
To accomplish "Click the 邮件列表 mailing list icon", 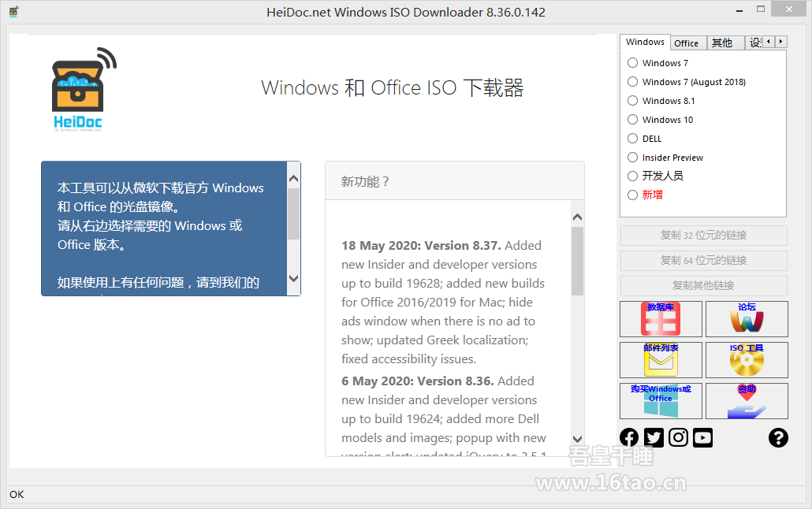I will pos(661,360).
